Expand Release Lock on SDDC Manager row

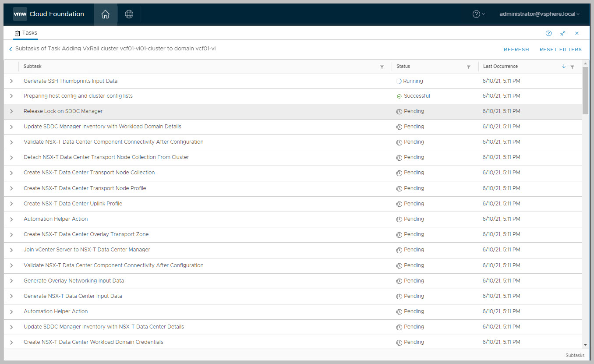point(11,112)
